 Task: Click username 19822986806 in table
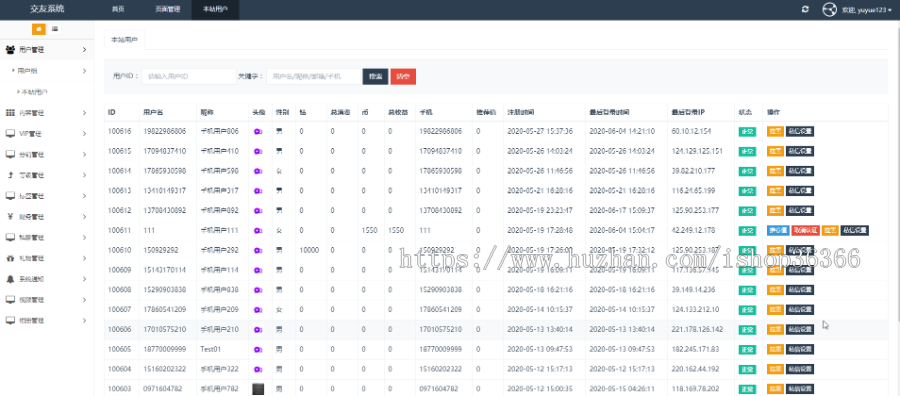(165, 131)
